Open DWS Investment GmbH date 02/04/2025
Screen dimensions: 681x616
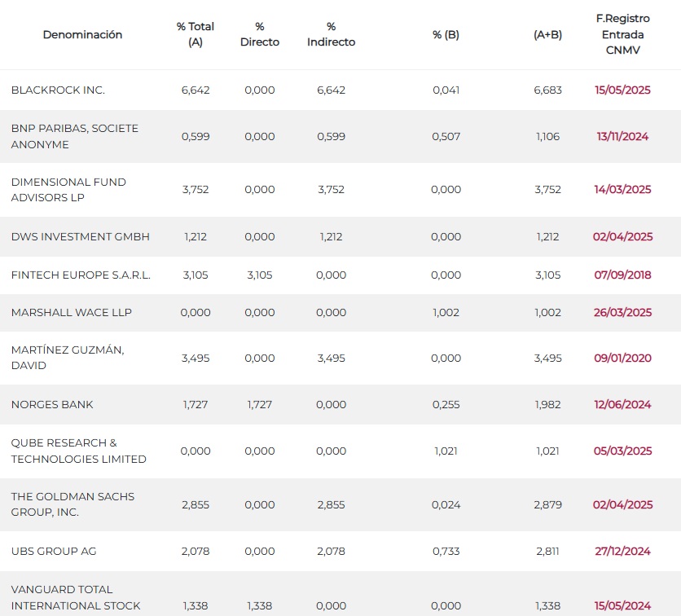pos(622,237)
